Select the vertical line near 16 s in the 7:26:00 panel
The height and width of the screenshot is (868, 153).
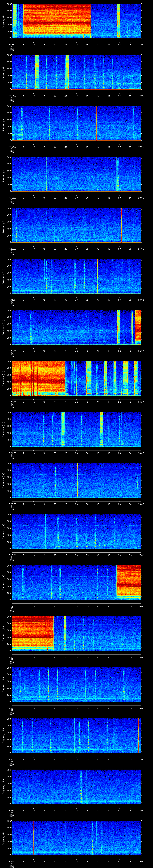(x=46, y=531)
